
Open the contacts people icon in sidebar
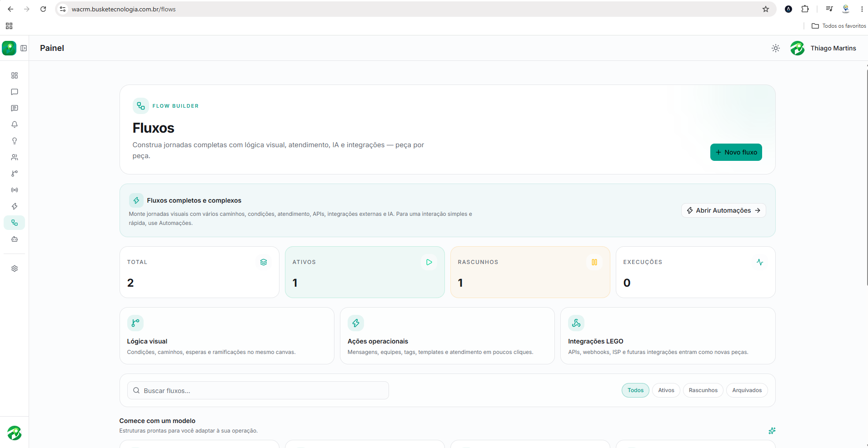point(15,157)
